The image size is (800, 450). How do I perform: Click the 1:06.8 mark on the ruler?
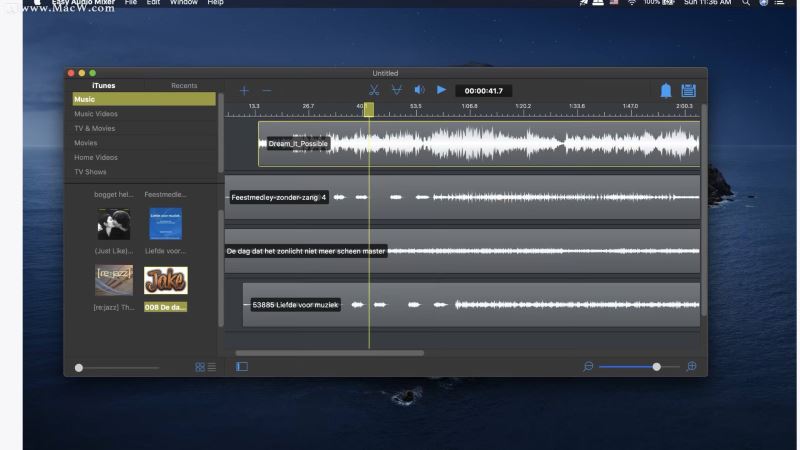coord(469,106)
